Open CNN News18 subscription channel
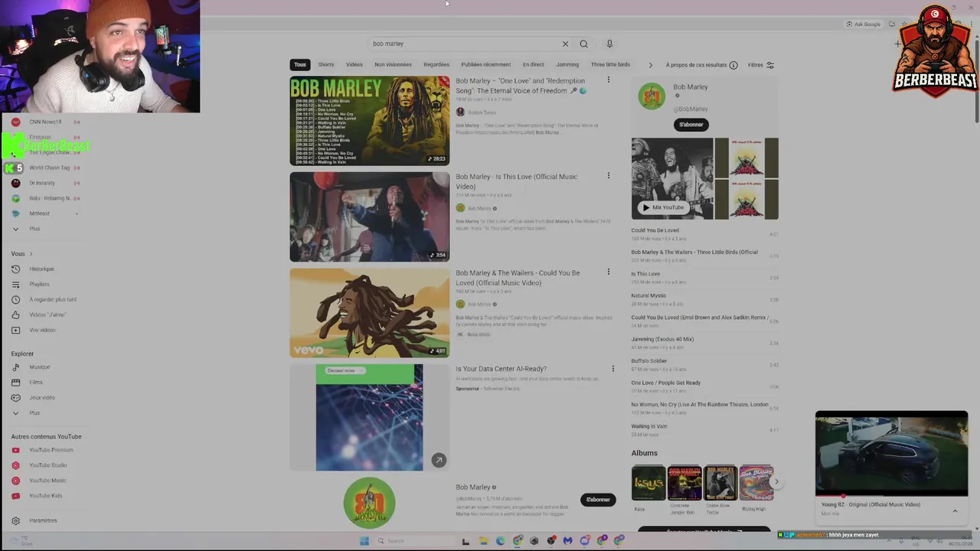Viewport: 980px width, 551px height. (x=46, y=122)
